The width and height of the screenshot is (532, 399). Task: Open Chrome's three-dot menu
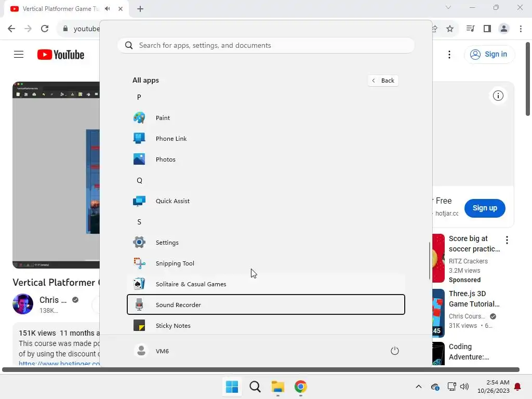click(x=521, y=29)
